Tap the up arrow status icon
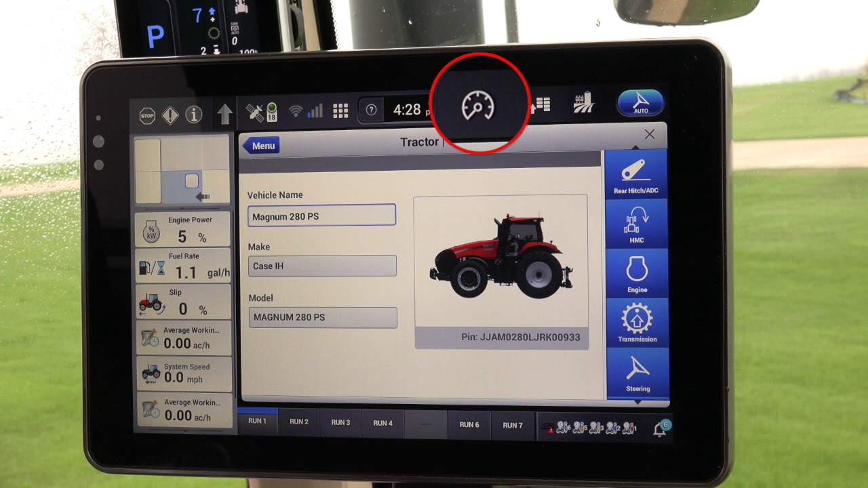868x488 pixels. coord(225,114)
